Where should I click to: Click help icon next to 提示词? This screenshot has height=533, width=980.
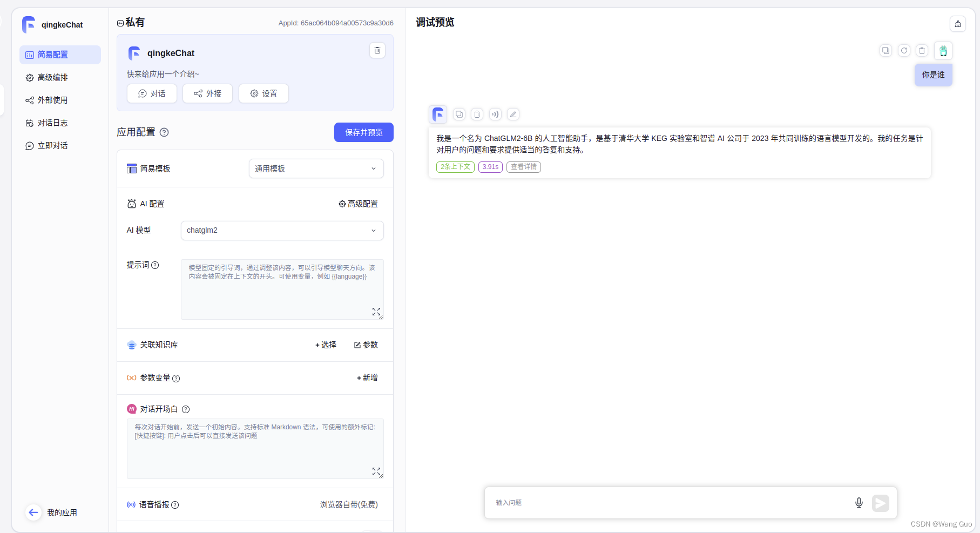155,265
